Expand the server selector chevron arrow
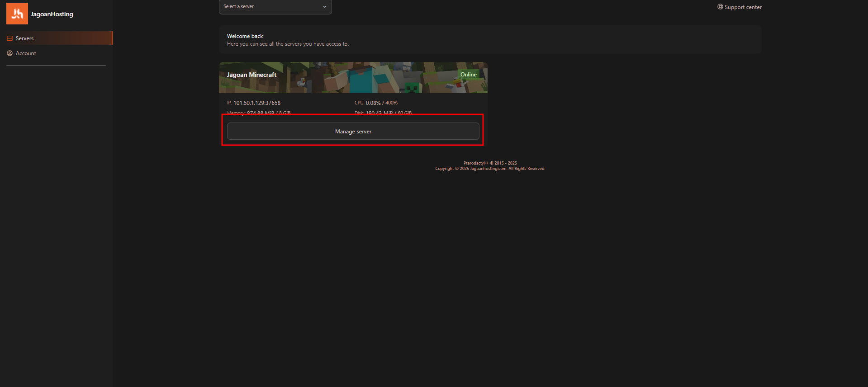 (x=324, y=7)
